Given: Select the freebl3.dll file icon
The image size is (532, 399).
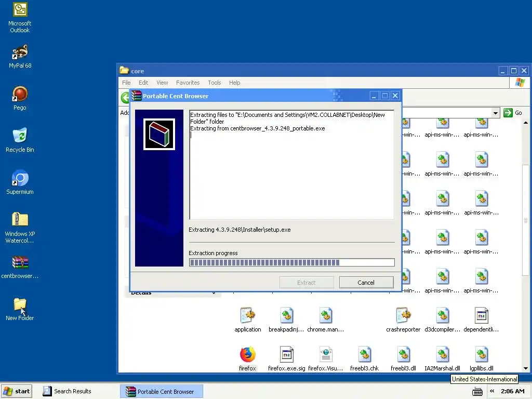Looking at the screenshot, I should pos(403,359).
